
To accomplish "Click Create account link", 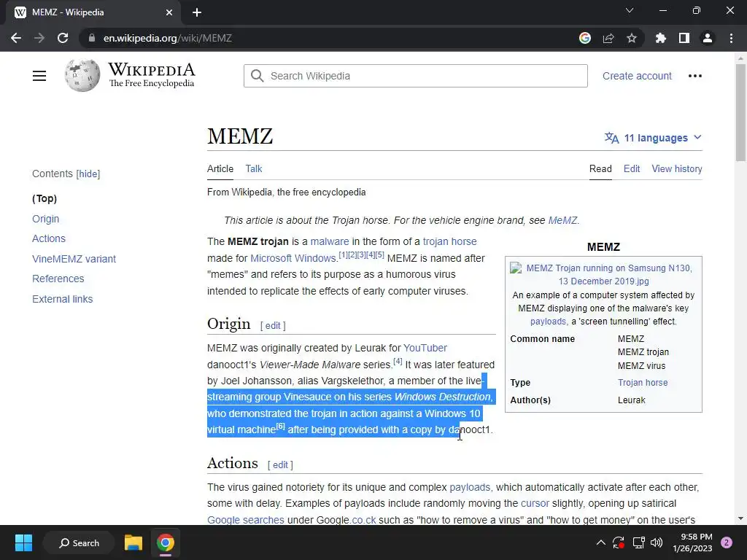I will (637, 76).
